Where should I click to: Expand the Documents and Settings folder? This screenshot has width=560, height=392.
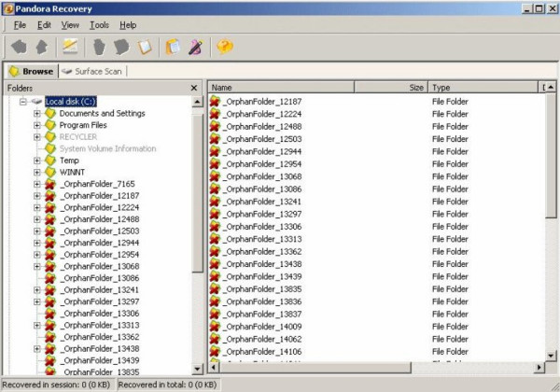pyautogui.click(x=37, y=113)
